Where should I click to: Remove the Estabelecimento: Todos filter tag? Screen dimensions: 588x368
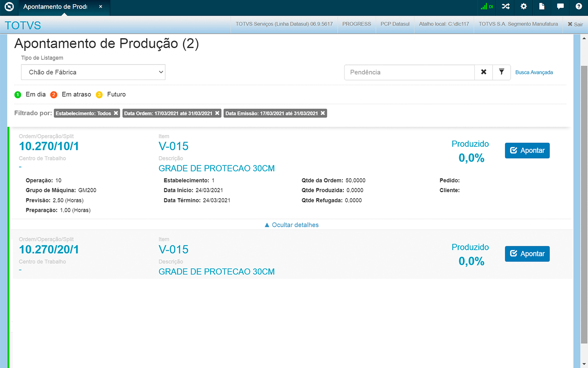pyautogui.click(x=116, y=113)
